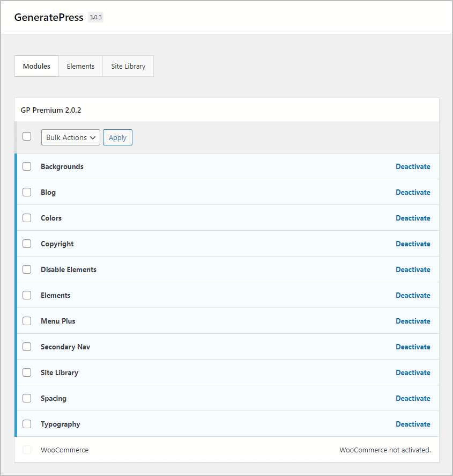Click the Backgrounds module name
The width and height of the screenshot is (453, 476).
(x=62, y=167)
